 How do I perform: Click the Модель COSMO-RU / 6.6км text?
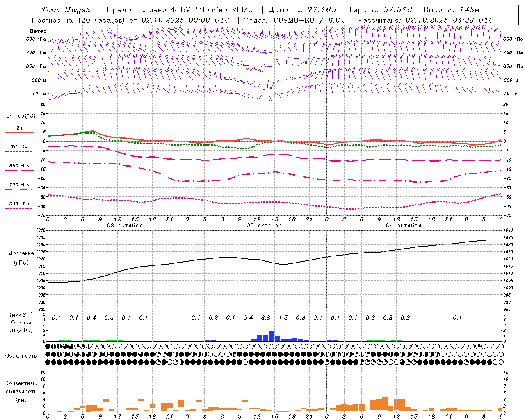pyautogui.click(x=296, y=20)
